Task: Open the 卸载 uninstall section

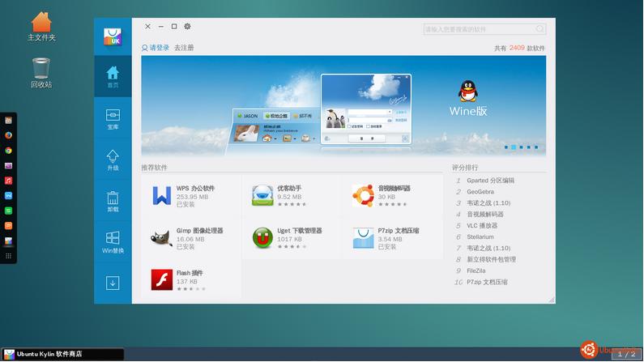Action: (113, 201)
